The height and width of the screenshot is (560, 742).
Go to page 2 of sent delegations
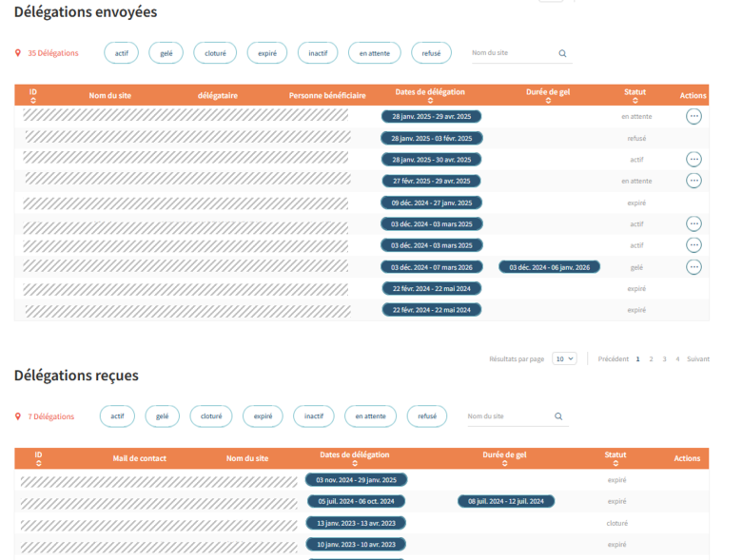[x=651, y=359]
